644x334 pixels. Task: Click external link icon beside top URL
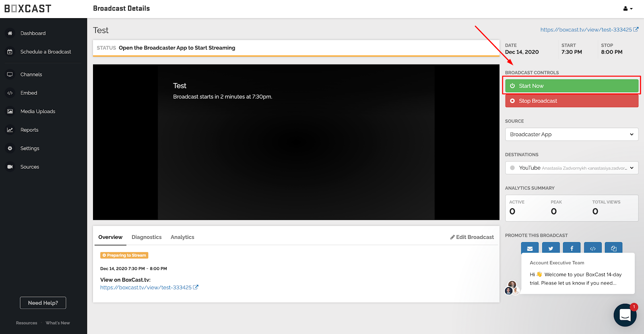coord(636,29)
